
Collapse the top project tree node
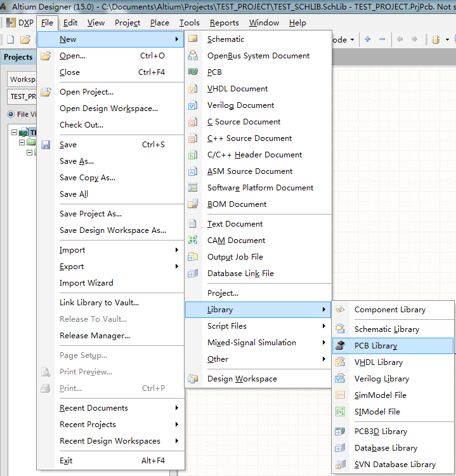(15, 133)
